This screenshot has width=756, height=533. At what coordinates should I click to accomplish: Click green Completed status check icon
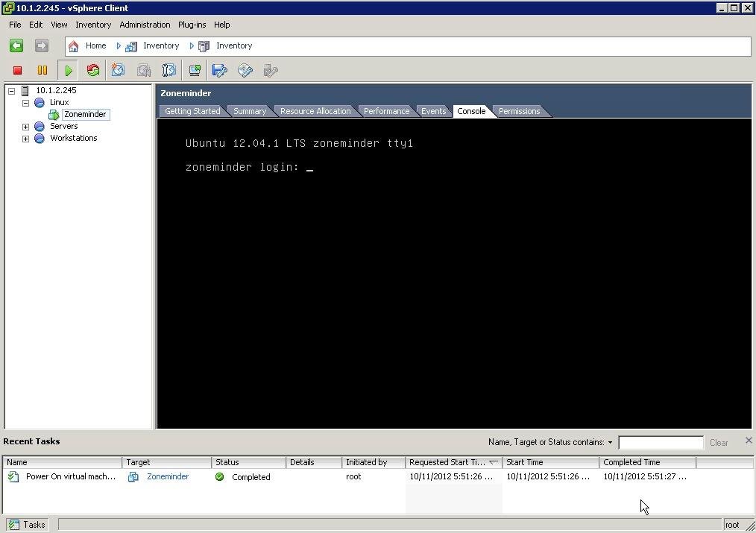click(219, 476)
